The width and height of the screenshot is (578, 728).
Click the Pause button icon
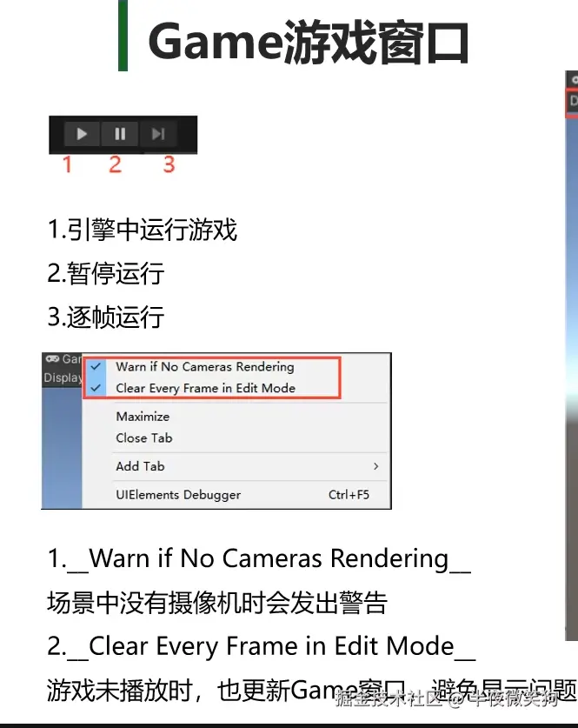click(120, 134)
